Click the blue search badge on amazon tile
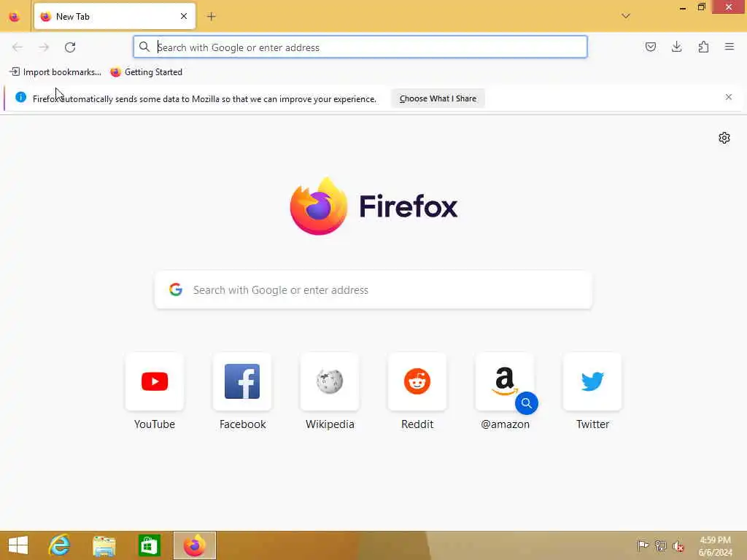Image resolution: width=747 pixels, height=560 pixels. tap(527, 403)
